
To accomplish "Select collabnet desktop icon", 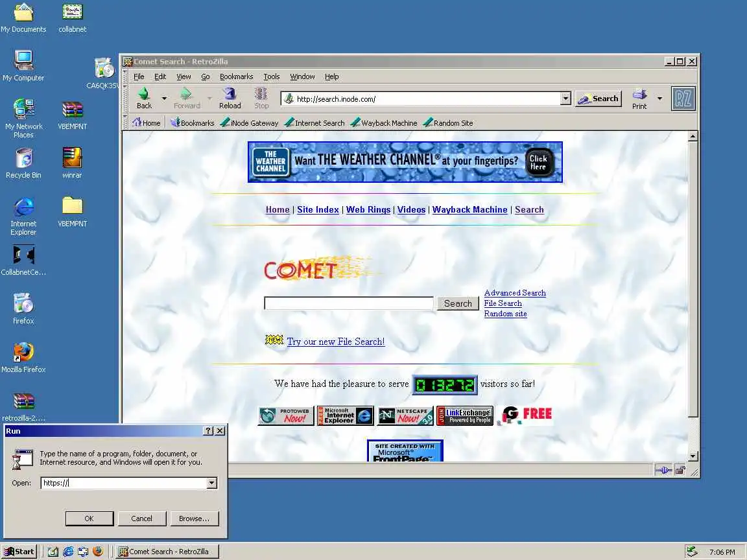I will tap(73, 18).
